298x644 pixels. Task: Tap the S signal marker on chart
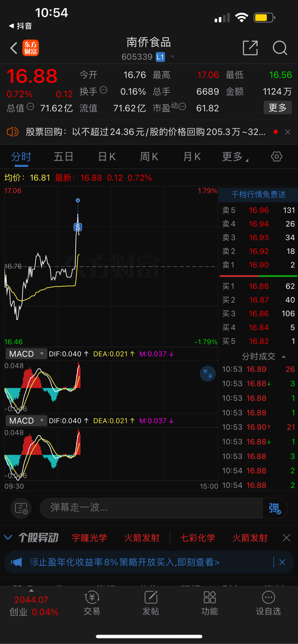tap(78, 227)
